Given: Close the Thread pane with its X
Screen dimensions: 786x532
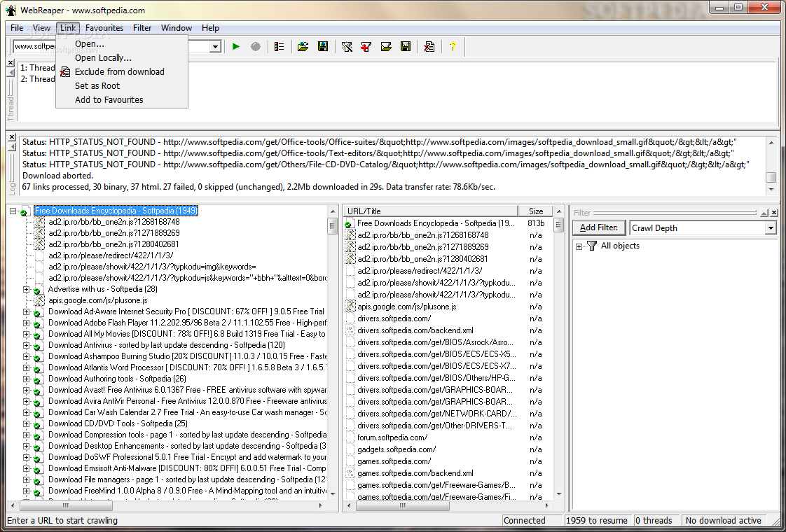Looking at the screenshot, I should tap(11, 62).
